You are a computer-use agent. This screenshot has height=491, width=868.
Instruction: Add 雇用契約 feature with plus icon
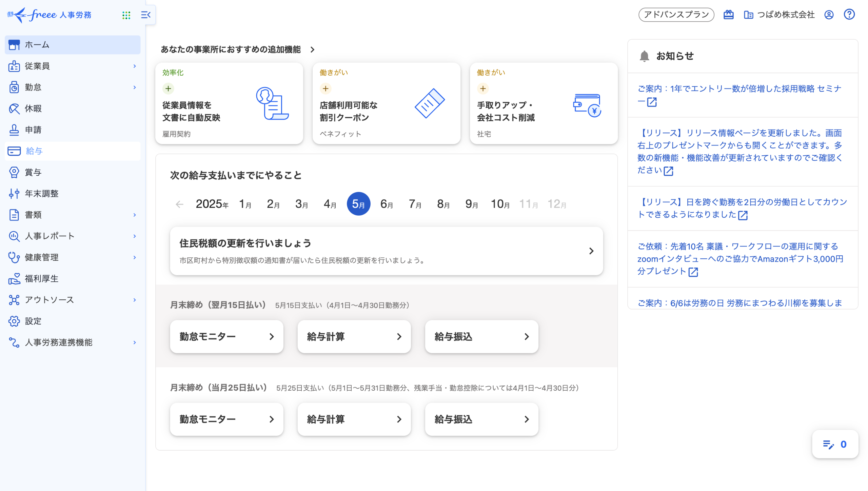[x=168, y=89]
